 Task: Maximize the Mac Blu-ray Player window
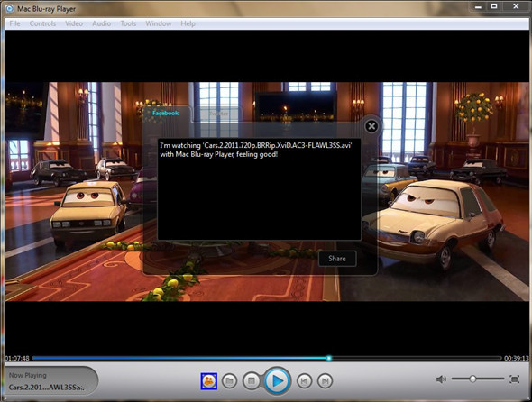494,6
